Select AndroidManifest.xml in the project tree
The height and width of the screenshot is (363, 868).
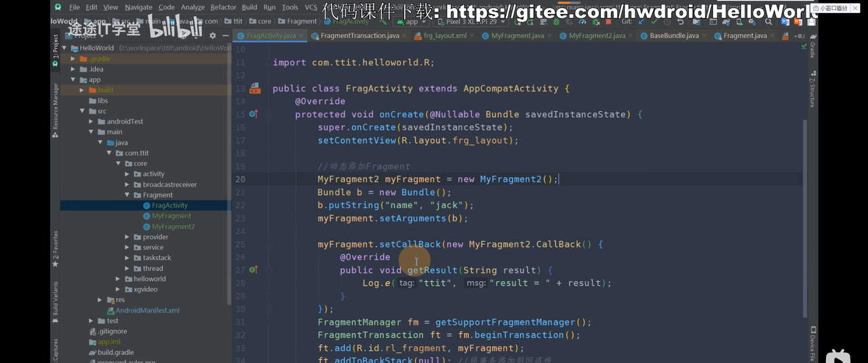pos(147,310)
